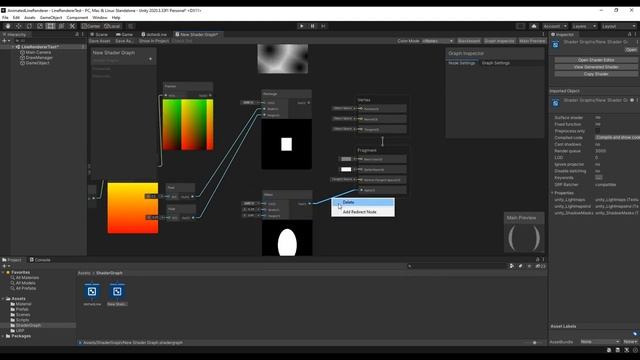Switch to the Game tab
Screen dimensions: 640x360
coord(124,35)
